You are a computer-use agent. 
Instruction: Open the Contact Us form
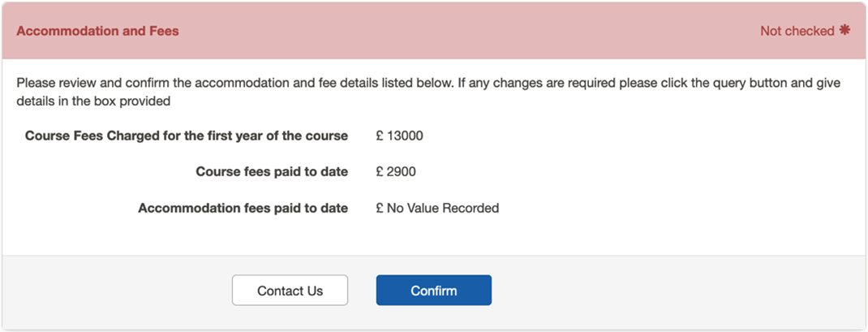tap(290, 291)
